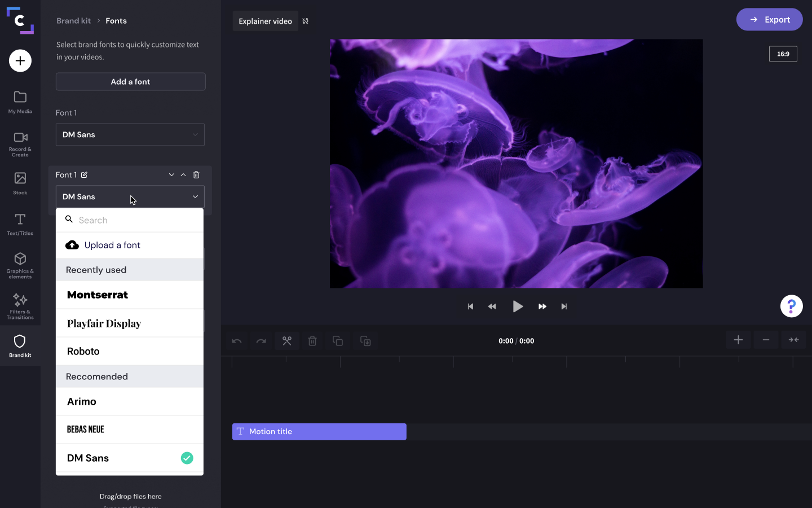Zoom in the timeline with plus
This screenshot has height=508, width=812.
738,340
